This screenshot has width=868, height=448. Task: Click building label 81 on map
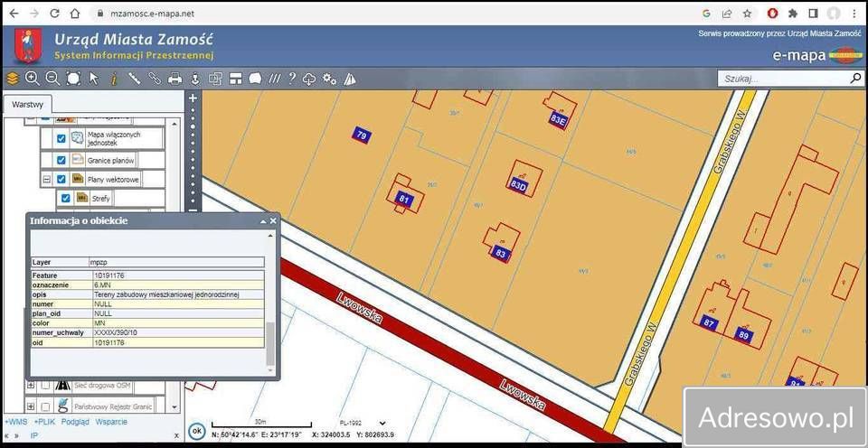403,200
